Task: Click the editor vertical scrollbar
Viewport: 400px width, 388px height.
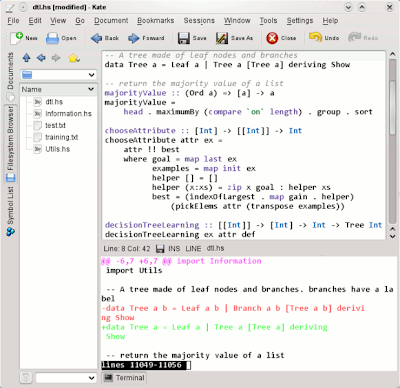Action: pos(392,140)
